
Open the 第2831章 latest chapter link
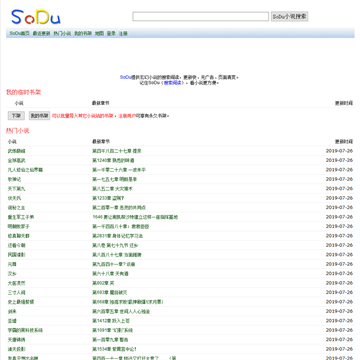118,236
